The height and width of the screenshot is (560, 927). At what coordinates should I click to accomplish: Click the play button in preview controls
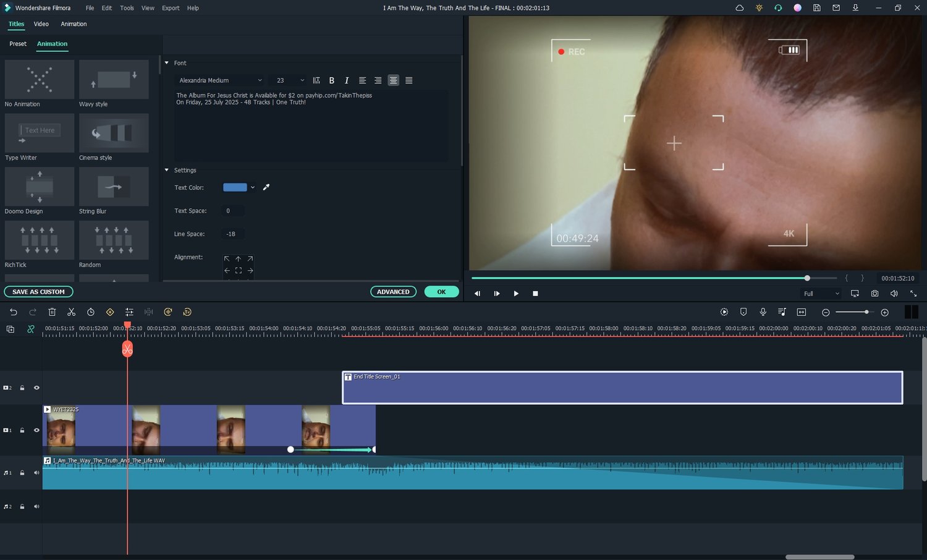coord(516,294)
